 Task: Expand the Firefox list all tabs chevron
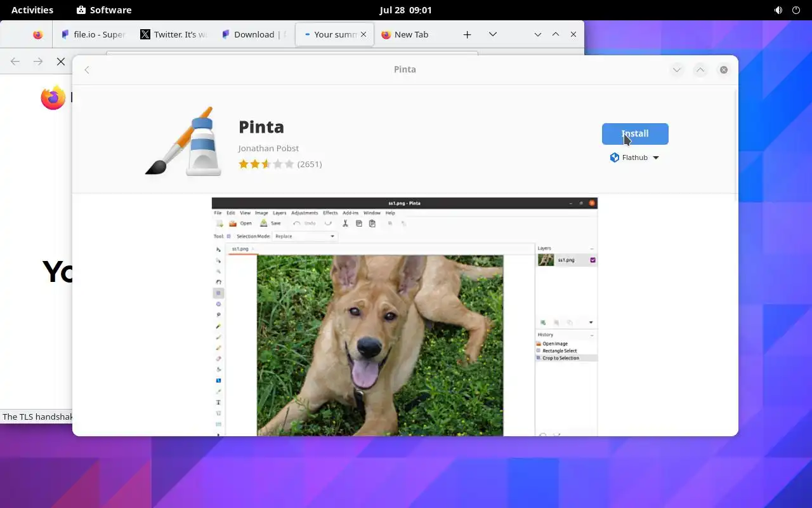tap(492, 35)
